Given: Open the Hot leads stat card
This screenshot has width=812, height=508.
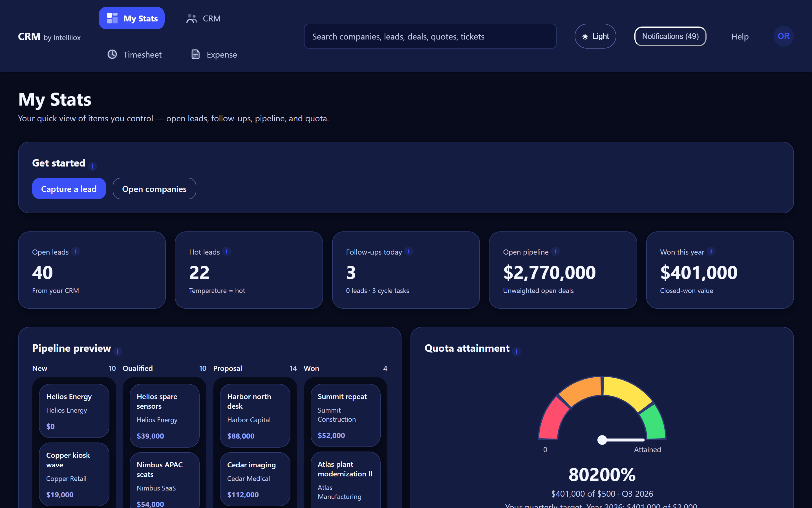Looking at the screenshot, I should [249, 270].
